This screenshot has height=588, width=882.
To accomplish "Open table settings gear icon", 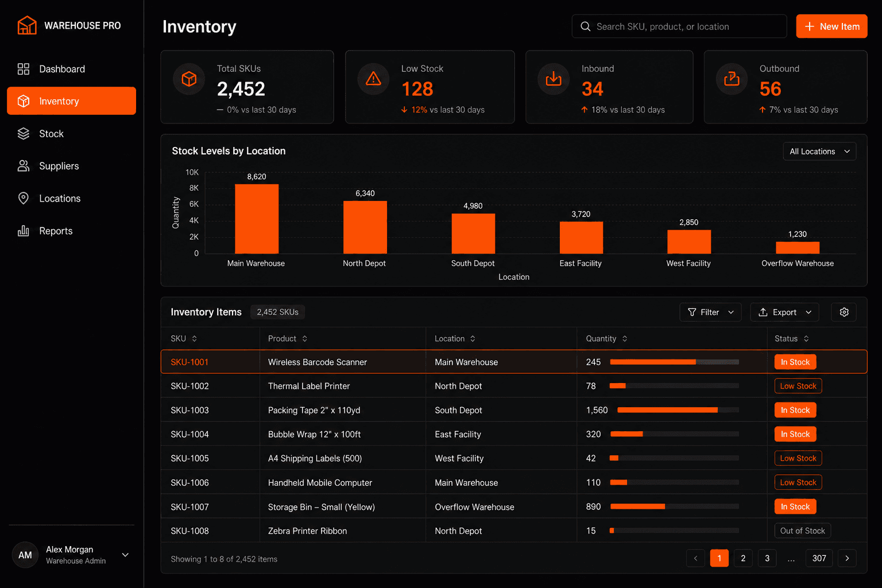I will click(x=844, y=312).
